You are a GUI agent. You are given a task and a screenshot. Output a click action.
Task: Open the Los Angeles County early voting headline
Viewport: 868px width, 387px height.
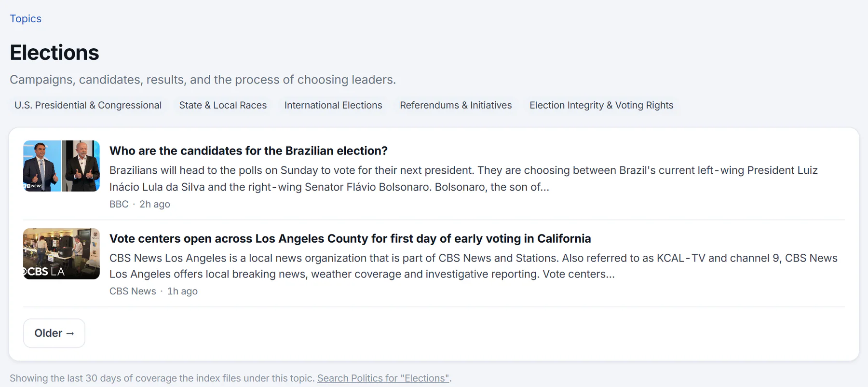pos(350,239)
